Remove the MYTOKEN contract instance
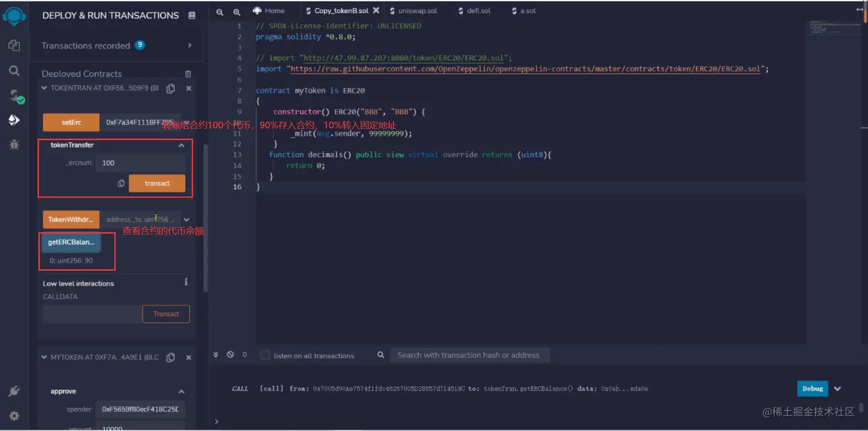868x431 pixels. tap(189, 357)
